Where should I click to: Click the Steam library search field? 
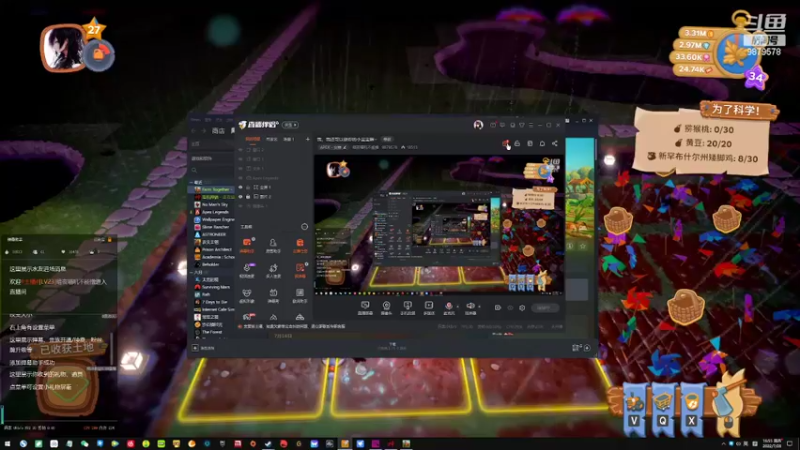[x=212, y=170]
